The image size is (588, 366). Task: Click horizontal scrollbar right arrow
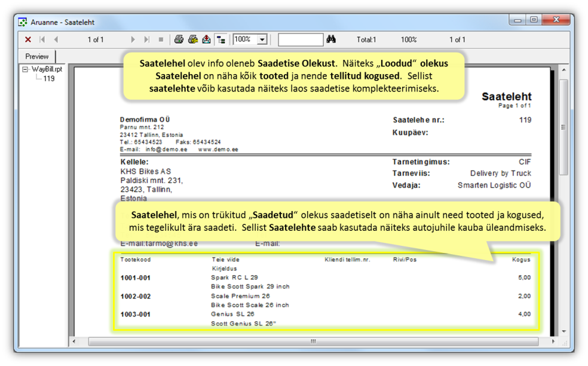point(553,341)
